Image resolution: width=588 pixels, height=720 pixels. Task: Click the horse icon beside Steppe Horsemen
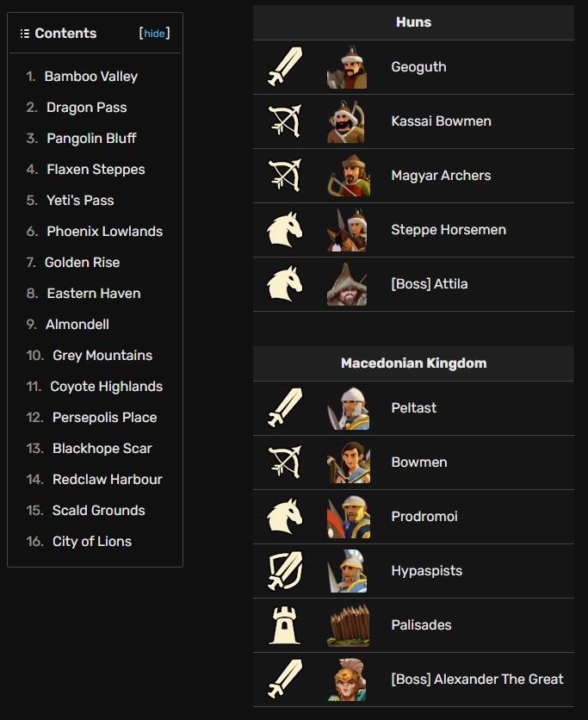pos(285,230)
